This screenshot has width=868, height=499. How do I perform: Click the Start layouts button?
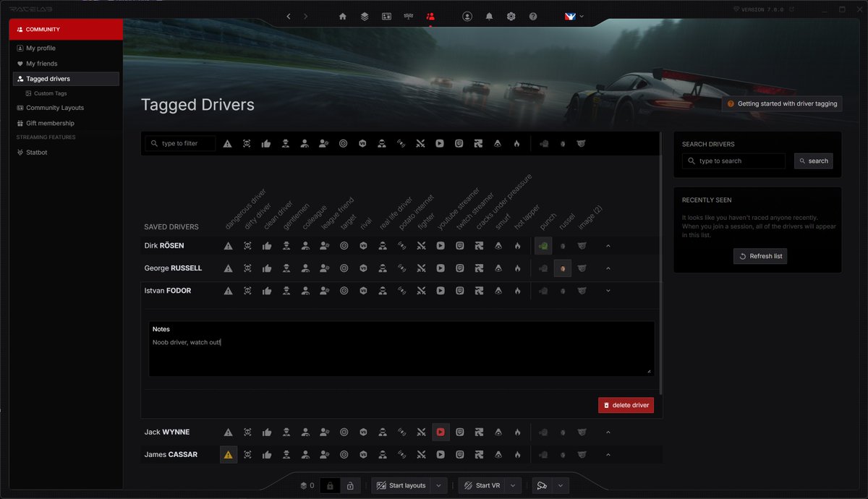pos(401,486)
